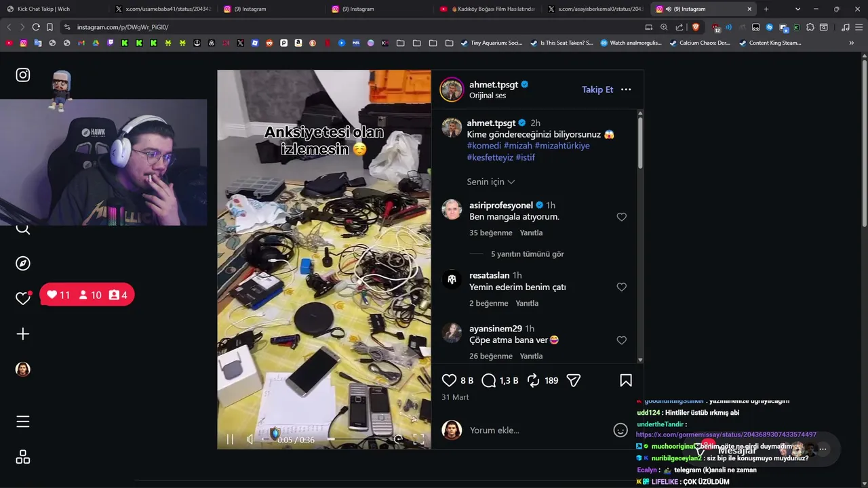The height and width of the screenshot is (488, 868).
Task: Expand 5 yanıtın tümünü gör replies
Action: pos(528,254)
